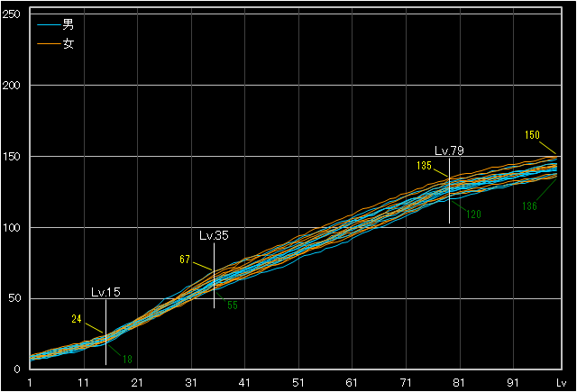The image size is (577, 392).
Task: Click the 男 legend label
Action: [69, 24]
